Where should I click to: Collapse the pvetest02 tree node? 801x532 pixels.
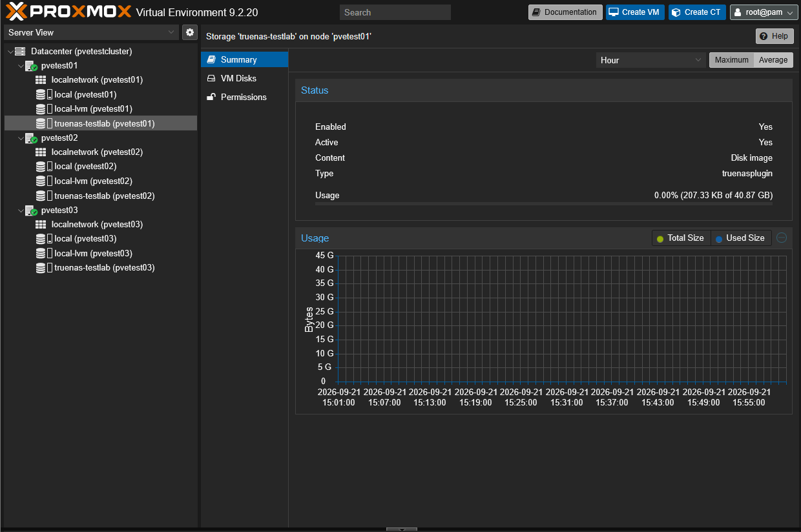point(21,138)
